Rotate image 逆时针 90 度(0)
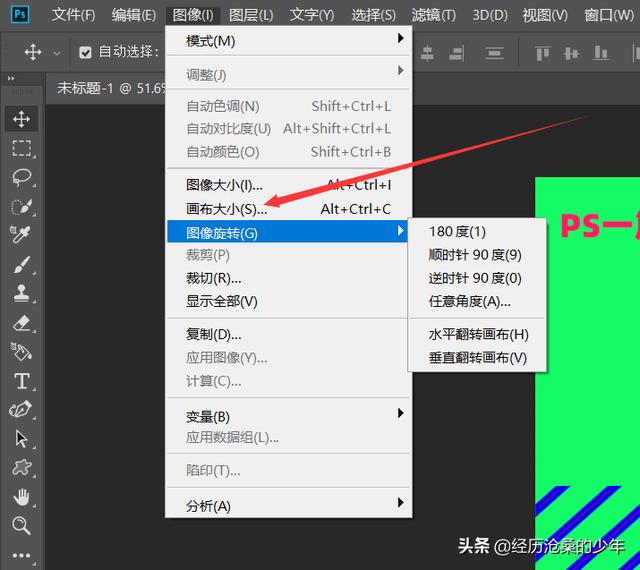Viewport: 640px width, 570px height. pos(477,278)
